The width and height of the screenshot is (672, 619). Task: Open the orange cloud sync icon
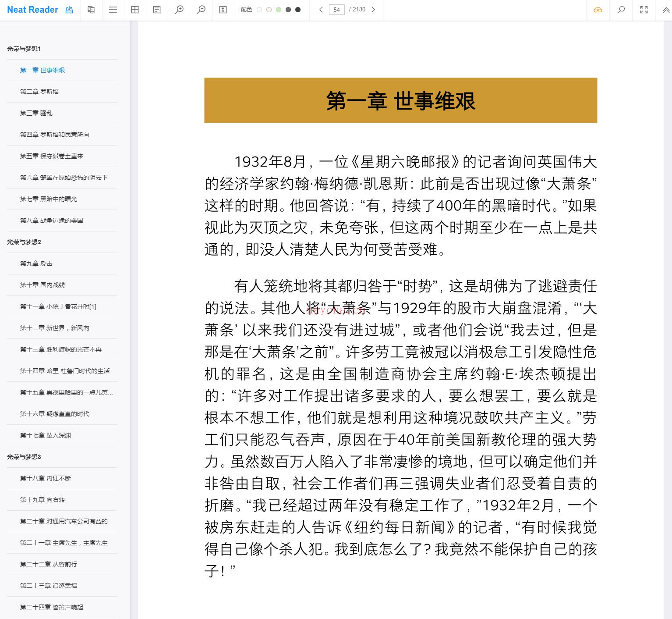coord(598,10)
